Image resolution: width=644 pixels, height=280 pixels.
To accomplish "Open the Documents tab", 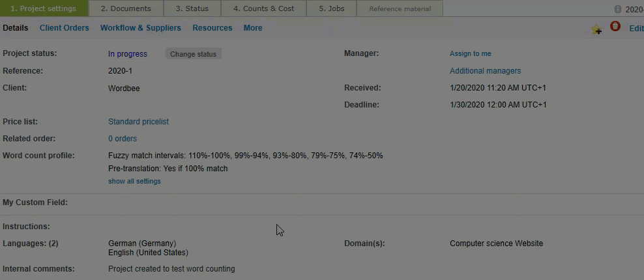I will coord(126,8).
